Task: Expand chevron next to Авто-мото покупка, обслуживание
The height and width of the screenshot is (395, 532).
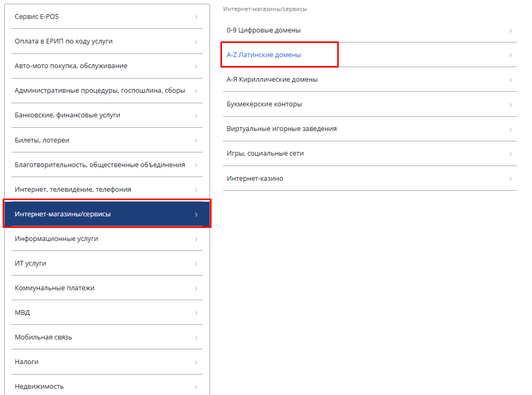Action: pyautogui.click(x=196, y=67)
